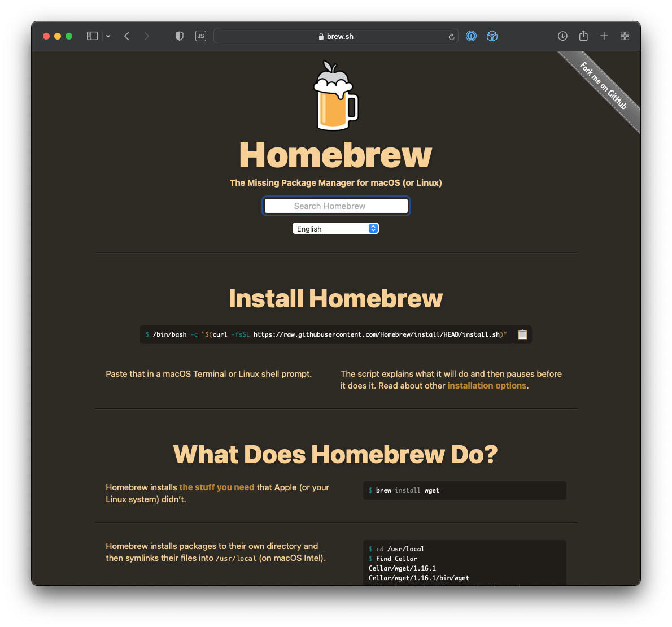Open the 1Password extension
The image size is (672, 627).
pos(471,36)
